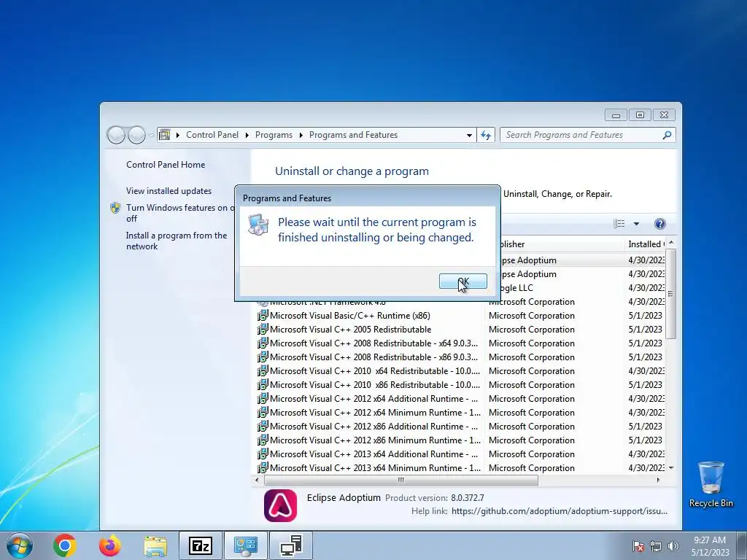
Task: Open the network computers taskbar button
Action: (x=291, y=545)
